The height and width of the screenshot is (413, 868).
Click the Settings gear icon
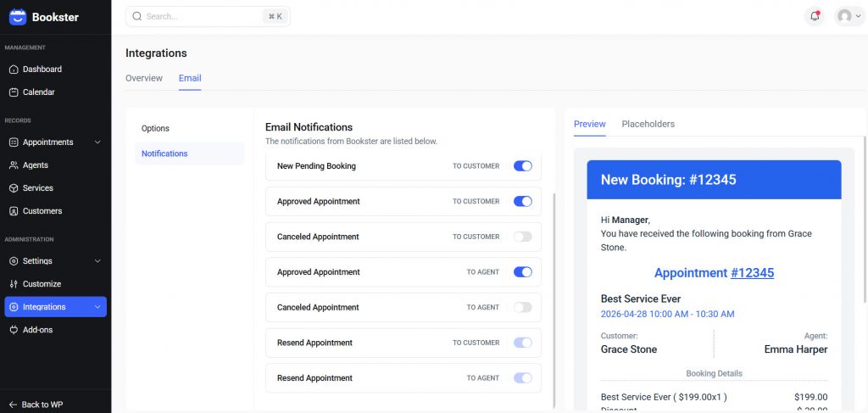coord(14,260)
